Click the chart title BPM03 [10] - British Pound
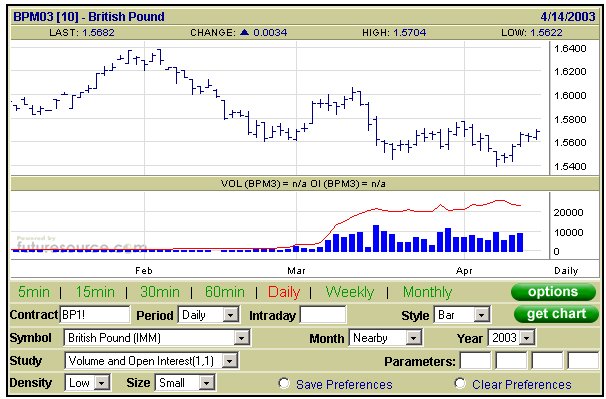This screenshot has width=606, height=399. (89, 17)
